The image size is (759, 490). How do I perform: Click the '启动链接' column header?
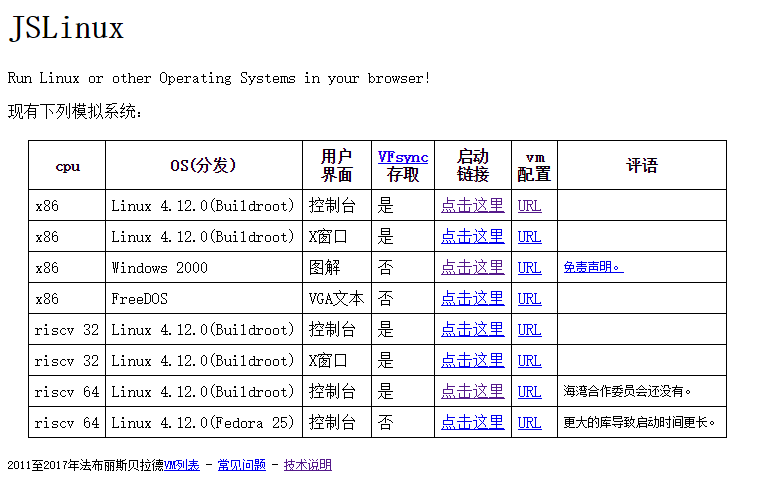point(473,166)
